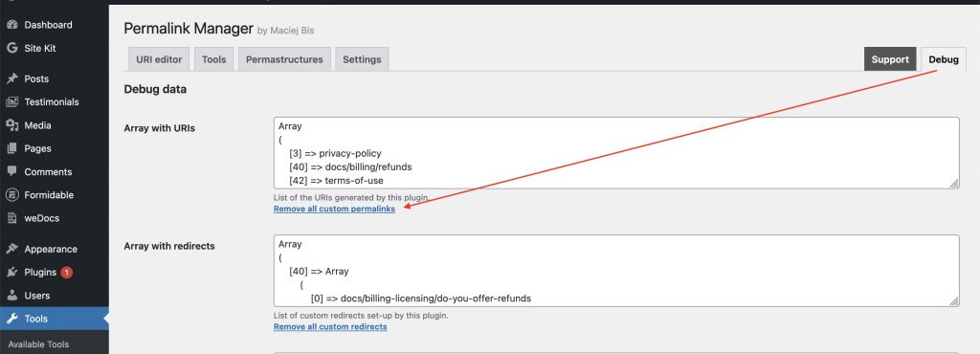Click the Debug data heading
The image size is (980, 354).
pos(155,89)
